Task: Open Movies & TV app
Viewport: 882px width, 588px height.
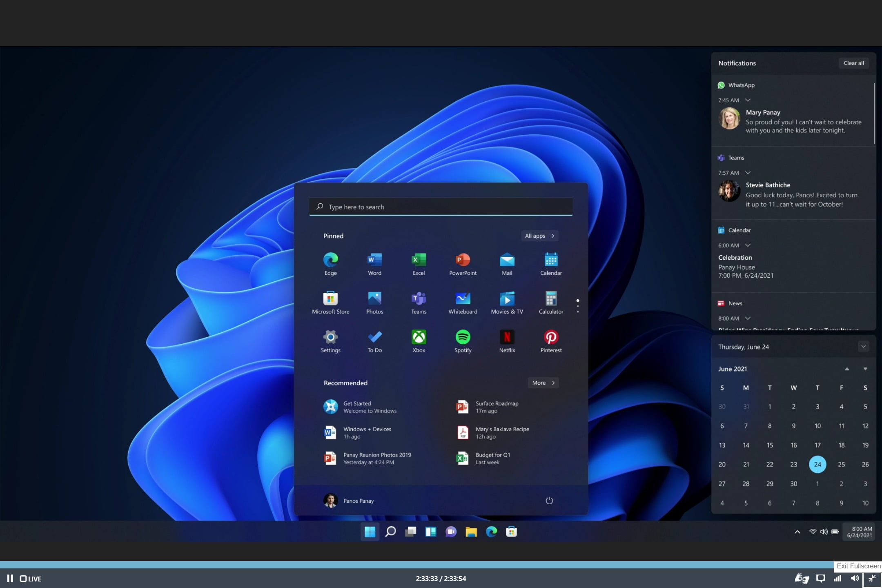Action: coord(507,303)
